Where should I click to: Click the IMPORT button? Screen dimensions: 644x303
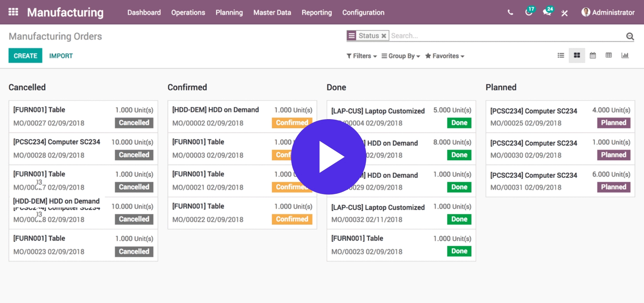[x=61, y=56]
